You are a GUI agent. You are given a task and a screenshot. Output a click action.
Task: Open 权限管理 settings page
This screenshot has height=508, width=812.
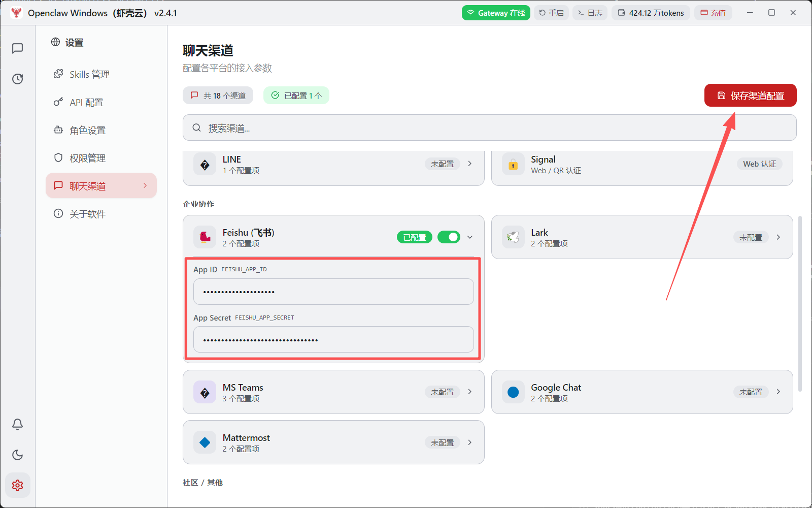coord(101,158)
